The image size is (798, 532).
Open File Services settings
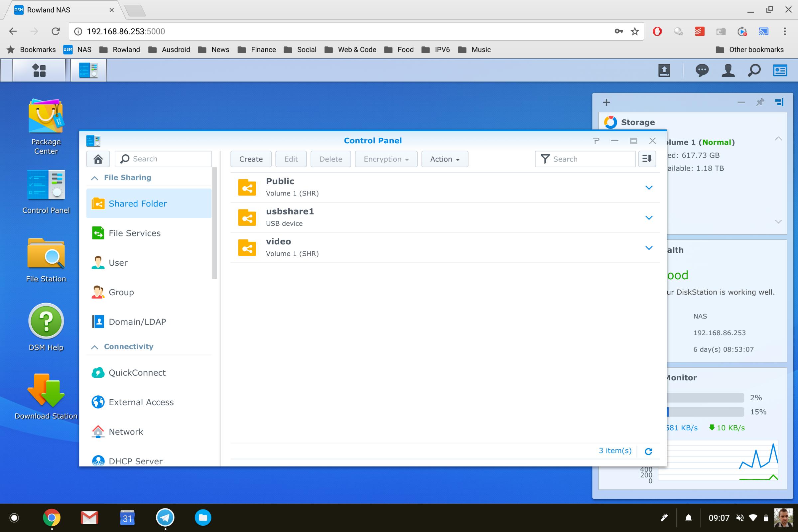pos(149,233)
